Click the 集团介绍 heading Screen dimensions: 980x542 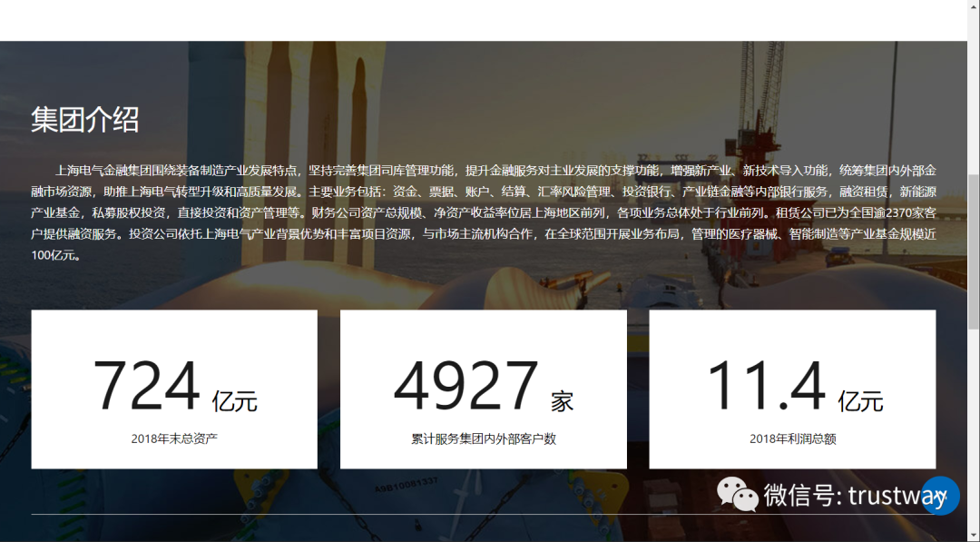click(x=85, y=120)
